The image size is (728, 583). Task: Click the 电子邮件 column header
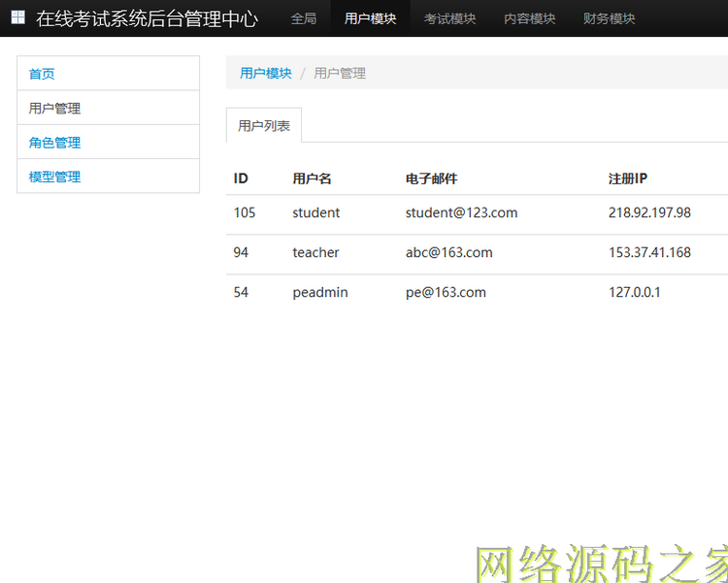pyautogui.click(x=431, y=178)
